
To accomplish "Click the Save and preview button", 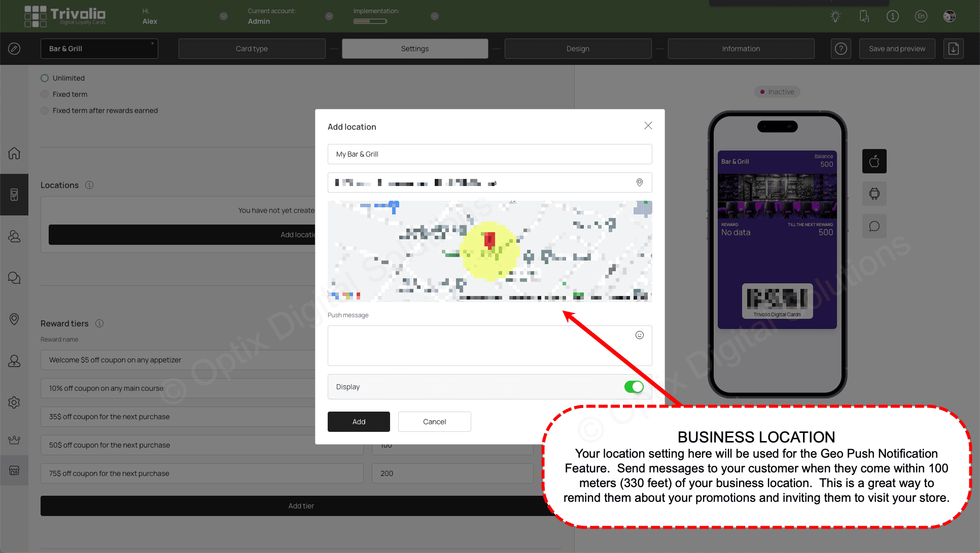I will click(896, 49).
